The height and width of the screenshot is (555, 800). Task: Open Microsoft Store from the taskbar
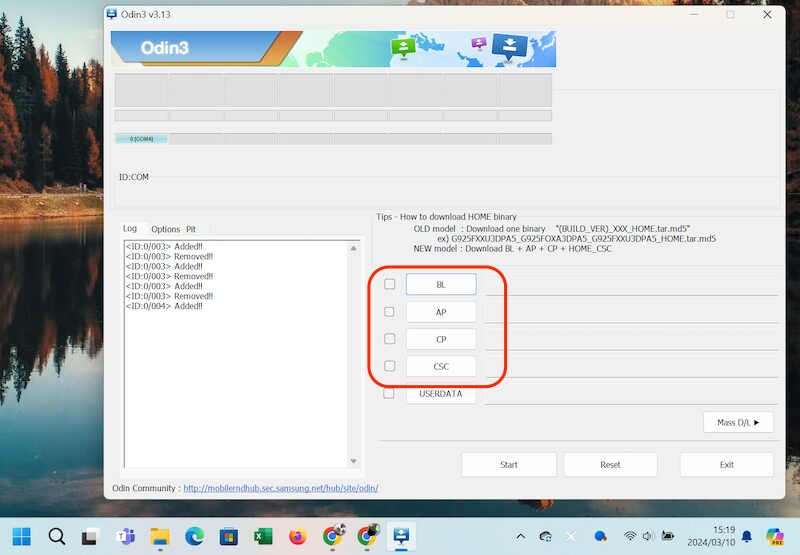point(228,536)
